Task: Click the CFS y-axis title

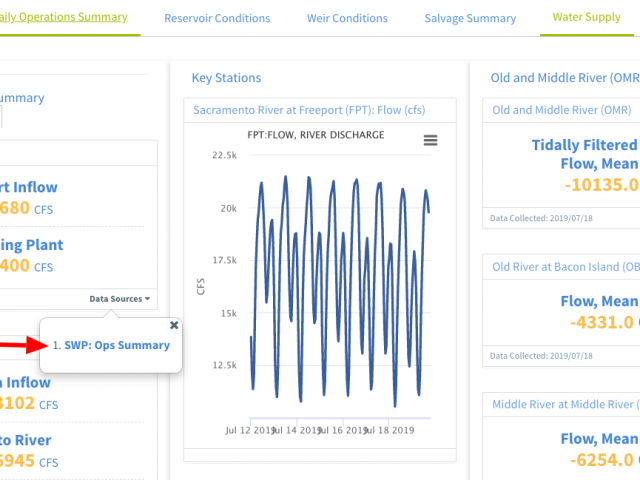Action: tap(200, 287)
